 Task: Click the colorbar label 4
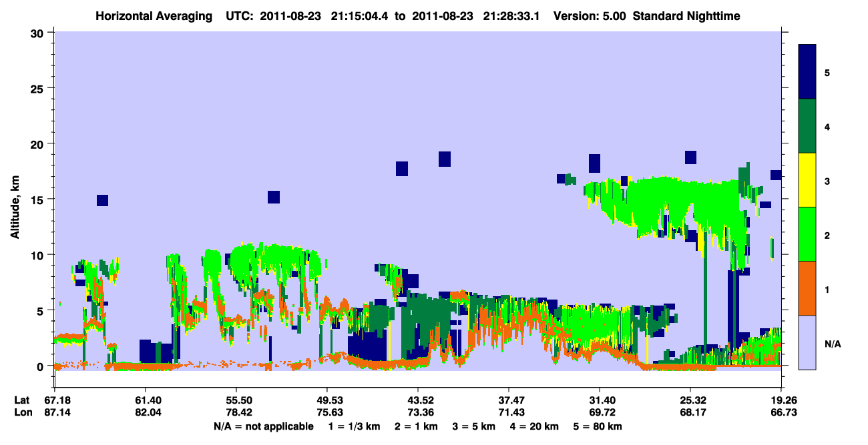[827, 127]
